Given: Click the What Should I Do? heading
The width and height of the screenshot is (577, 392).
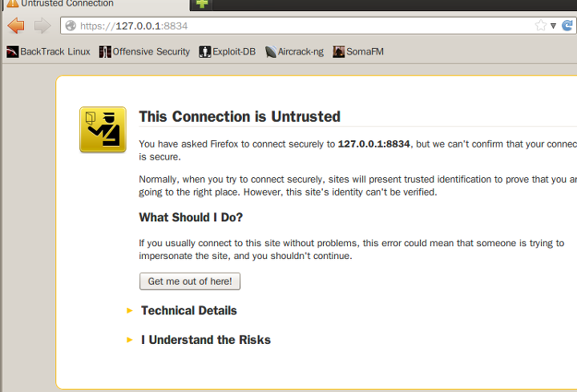Looking at the screenshot, I should click(x=191, y=217).
